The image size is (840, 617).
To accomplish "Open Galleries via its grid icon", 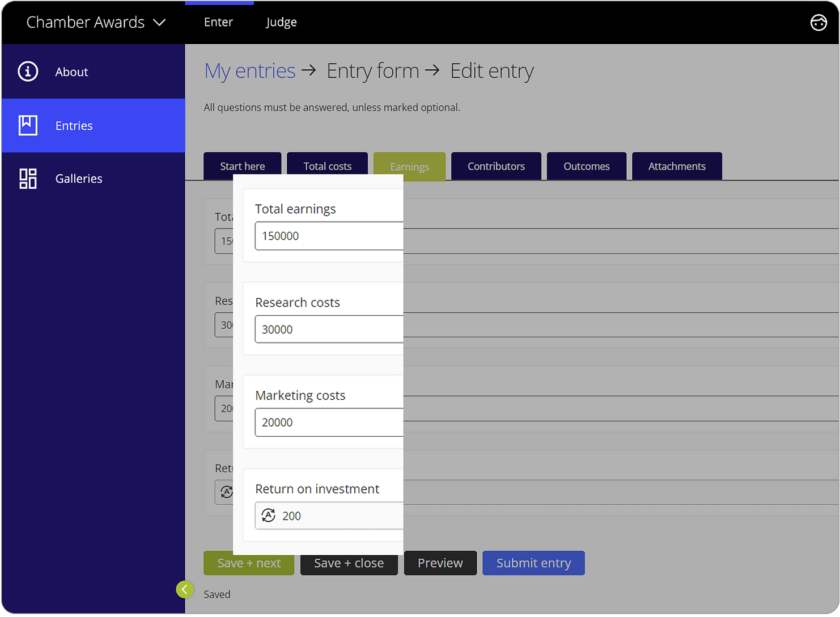I will point(27,178).
